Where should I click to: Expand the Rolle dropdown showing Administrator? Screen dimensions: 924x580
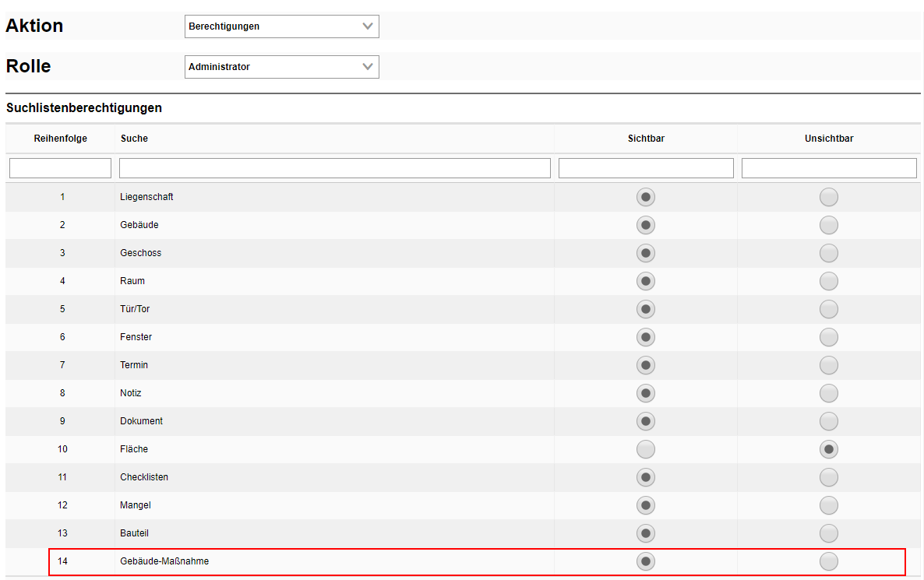point(281,67)
